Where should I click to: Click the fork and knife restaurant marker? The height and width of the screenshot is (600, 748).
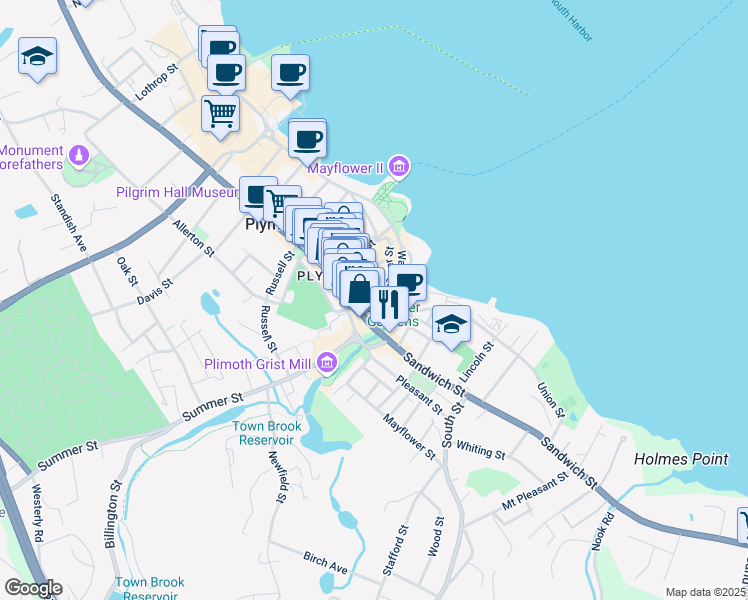tap(389, 305)
